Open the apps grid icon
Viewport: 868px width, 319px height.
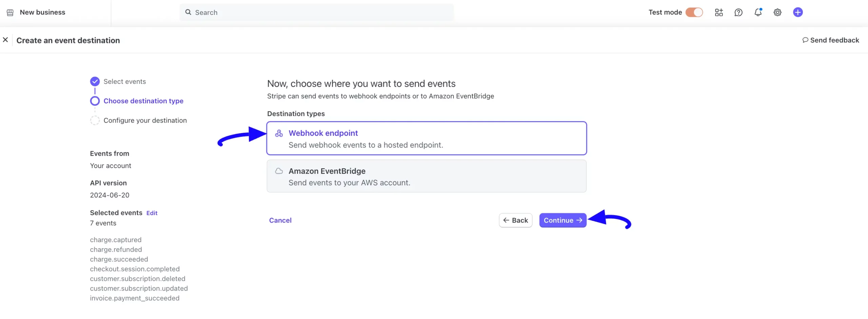pos(719,13)
